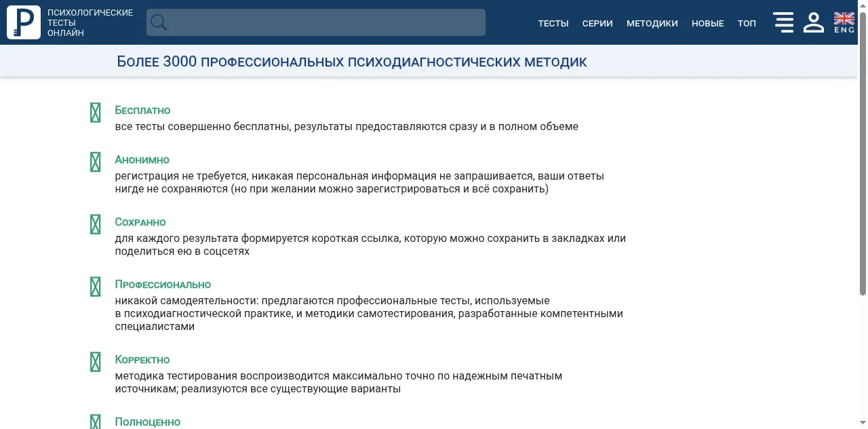Screen dimensions: 868x429
Task: Open the НОВЫЕ menu item
Action: tap(708, 23)
